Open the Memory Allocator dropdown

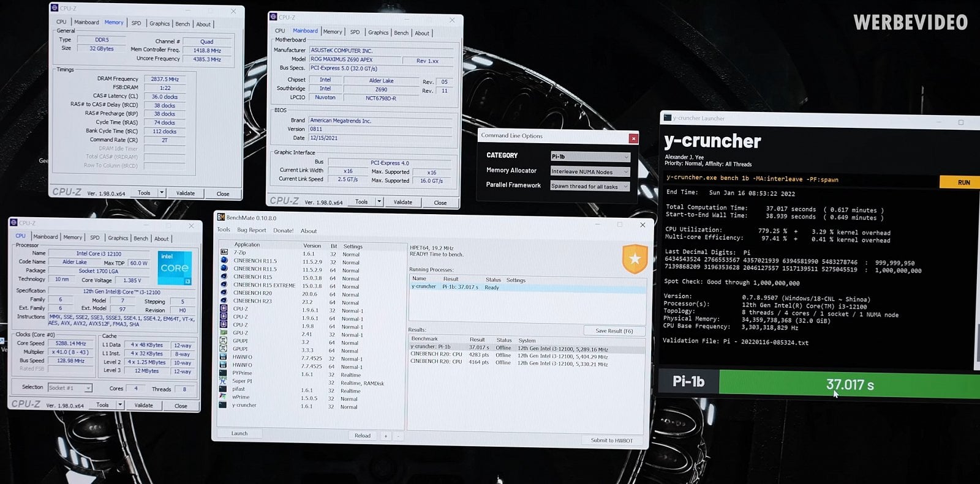pyautogui.click(x=590, y=171)
